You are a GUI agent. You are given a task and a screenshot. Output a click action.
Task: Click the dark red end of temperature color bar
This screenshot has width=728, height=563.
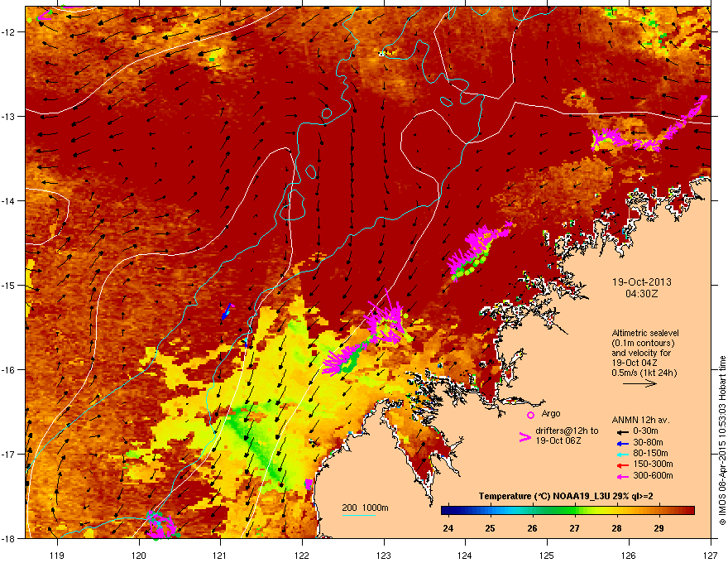tap(689, 511)
